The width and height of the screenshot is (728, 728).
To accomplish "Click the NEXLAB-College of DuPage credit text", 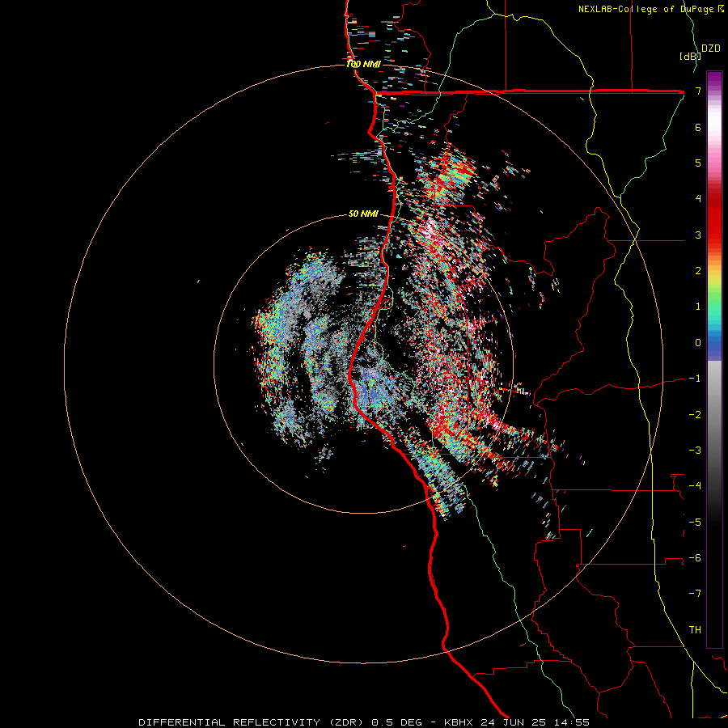I will click(645, 9).
